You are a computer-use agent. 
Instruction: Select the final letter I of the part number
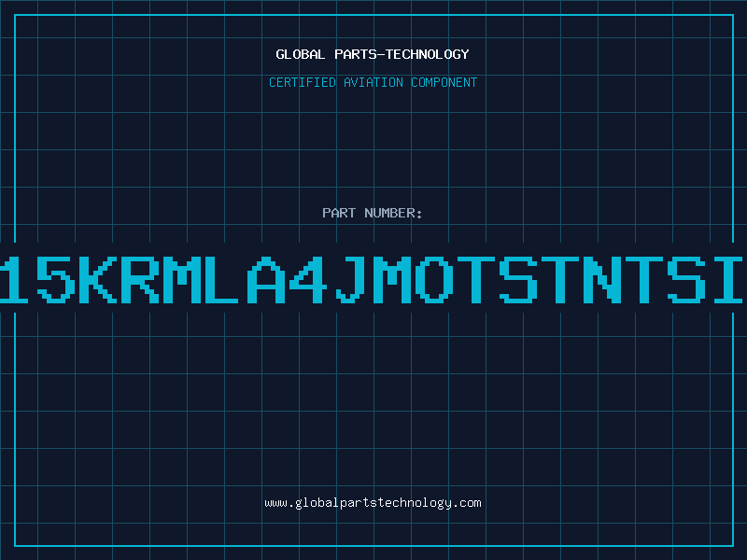[727, 279]
